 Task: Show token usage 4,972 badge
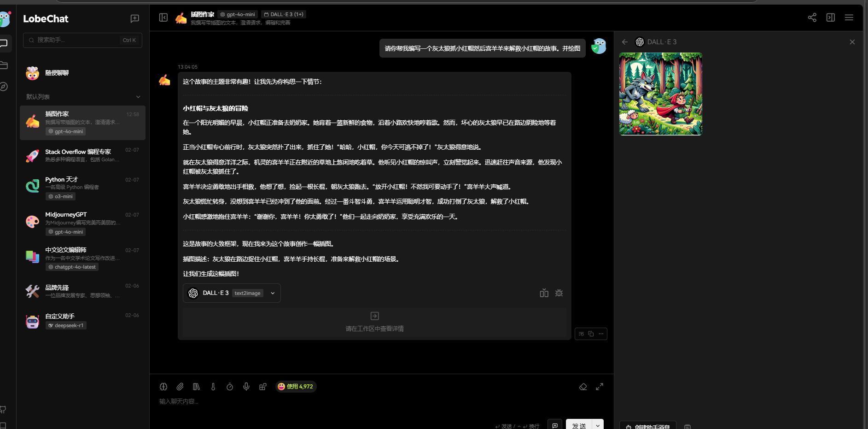[x=296, y=387]
